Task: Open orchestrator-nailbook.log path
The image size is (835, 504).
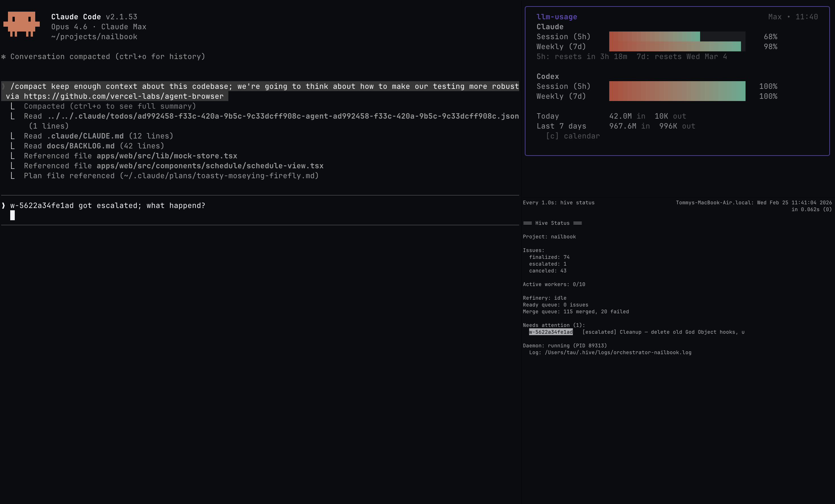Action: [618, 352]
